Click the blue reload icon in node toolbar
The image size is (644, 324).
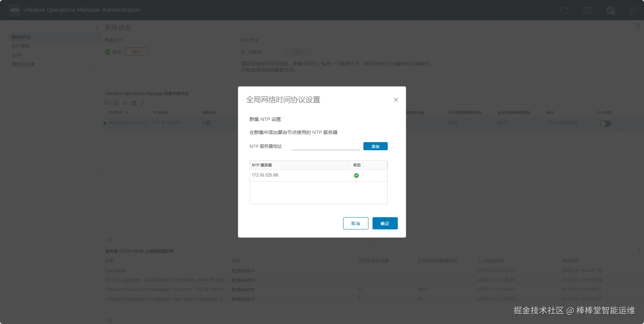click(x=134, y=103)
